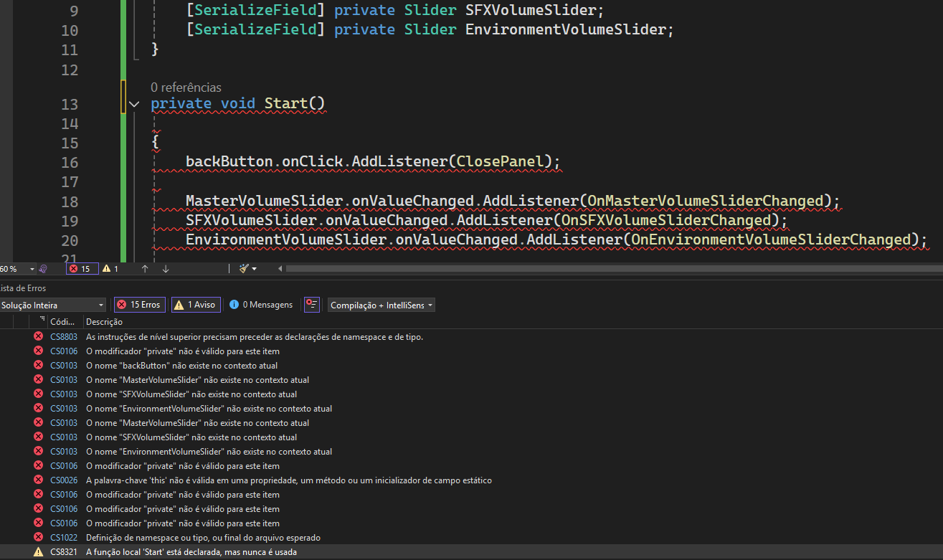Click line number 9 in the gutter
943x560 pixels.
tap(75, 11)
